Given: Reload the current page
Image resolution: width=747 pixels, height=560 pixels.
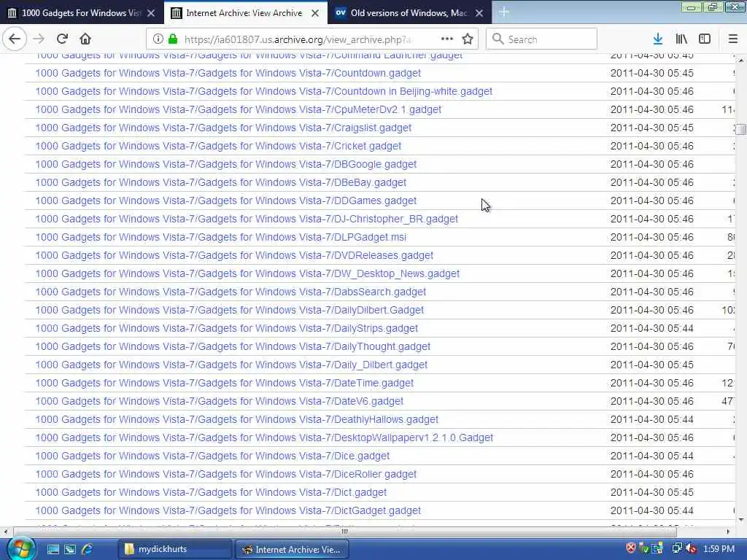Looking at the screenshot, I should 62,39.
